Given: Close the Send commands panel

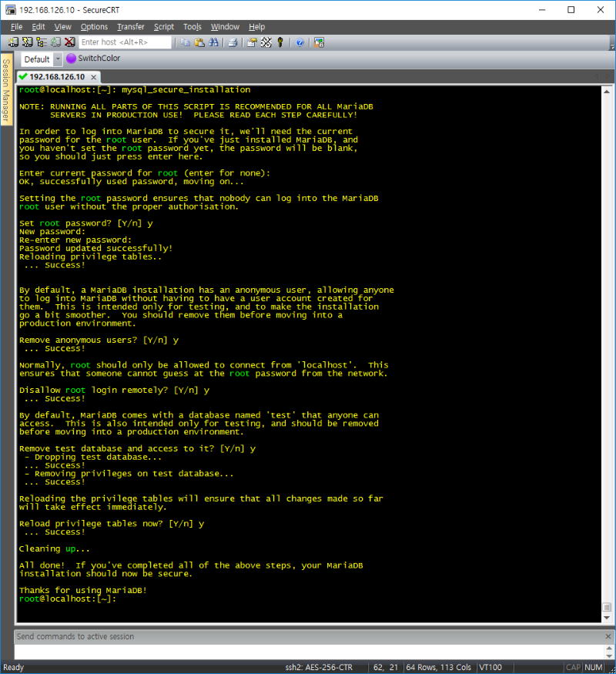Looking at the screenshot, I should tap(607, 636).
